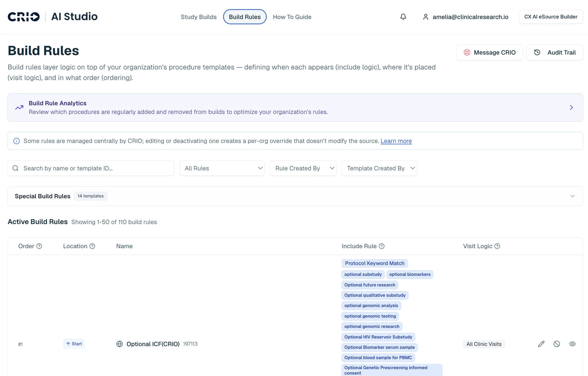Click the All Clinic Visits tag
Image resolution: width=588 pixels, height=376 pixels.
pos(484,344)
